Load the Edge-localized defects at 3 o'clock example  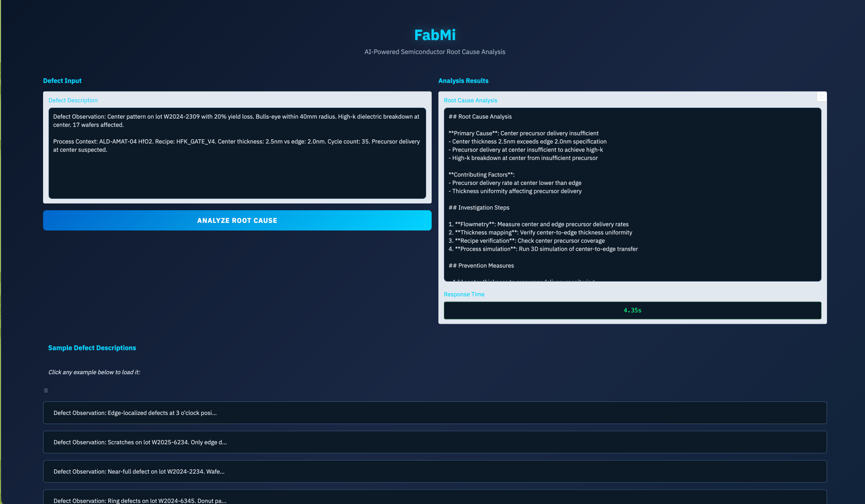pos(435,413)
